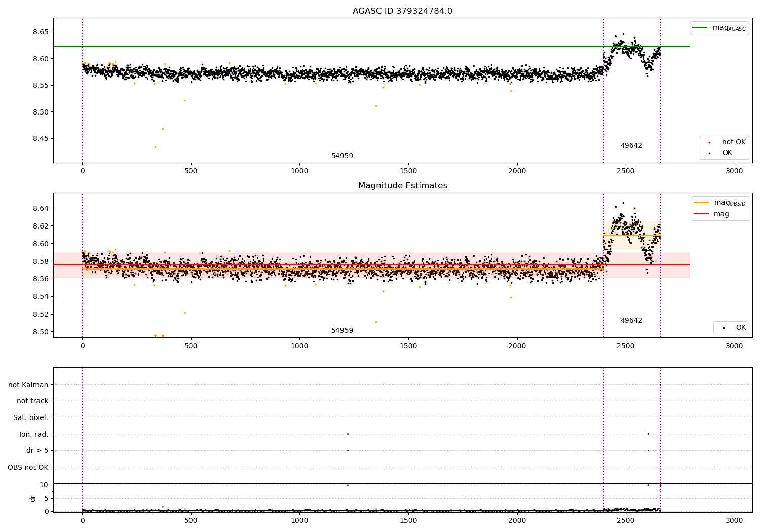Screen dimensions: 760x532
Task: Click the OK legend label in top plot
Action: click(x=727, y=153)
